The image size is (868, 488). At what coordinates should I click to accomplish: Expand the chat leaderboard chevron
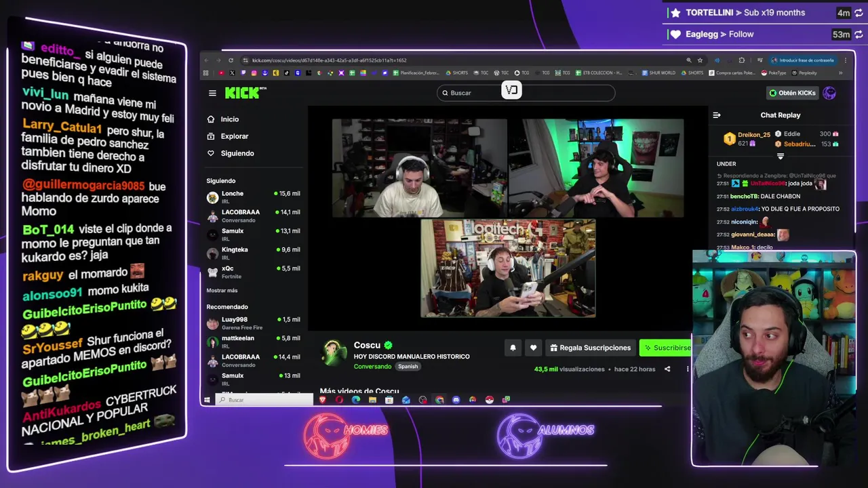(781, 156)
